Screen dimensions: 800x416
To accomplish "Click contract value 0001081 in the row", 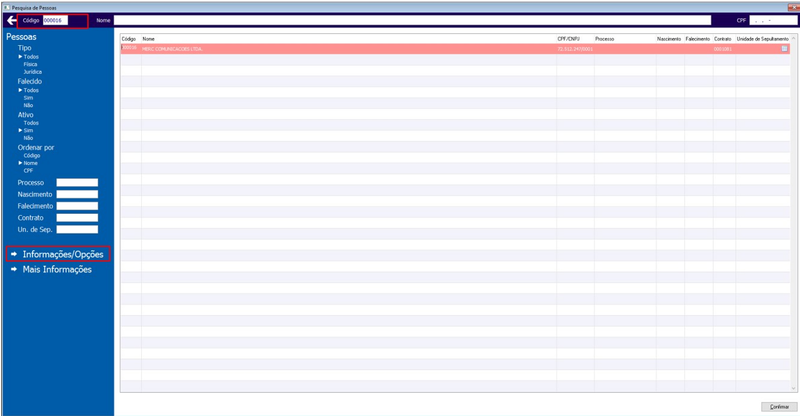I will pyautogui.click(x=722, y=49).
